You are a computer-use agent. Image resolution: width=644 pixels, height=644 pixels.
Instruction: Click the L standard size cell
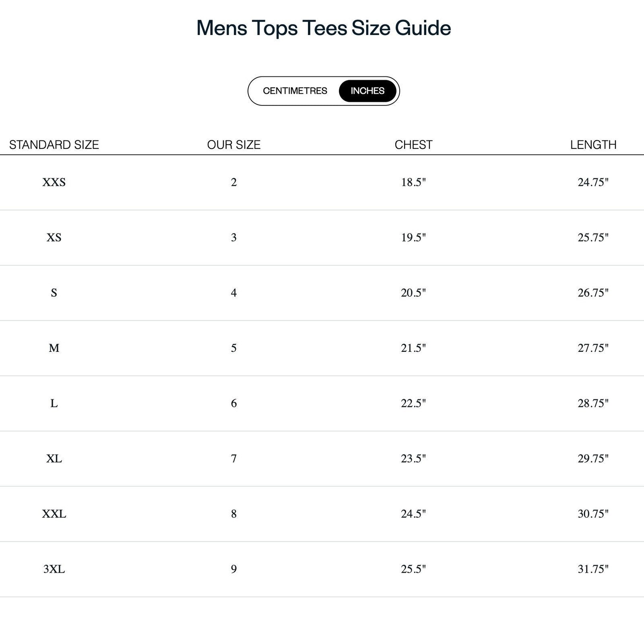(x=54, y=403)
